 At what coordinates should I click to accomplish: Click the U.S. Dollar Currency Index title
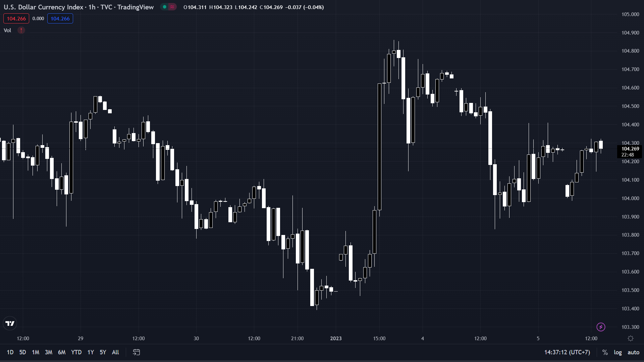44,7
